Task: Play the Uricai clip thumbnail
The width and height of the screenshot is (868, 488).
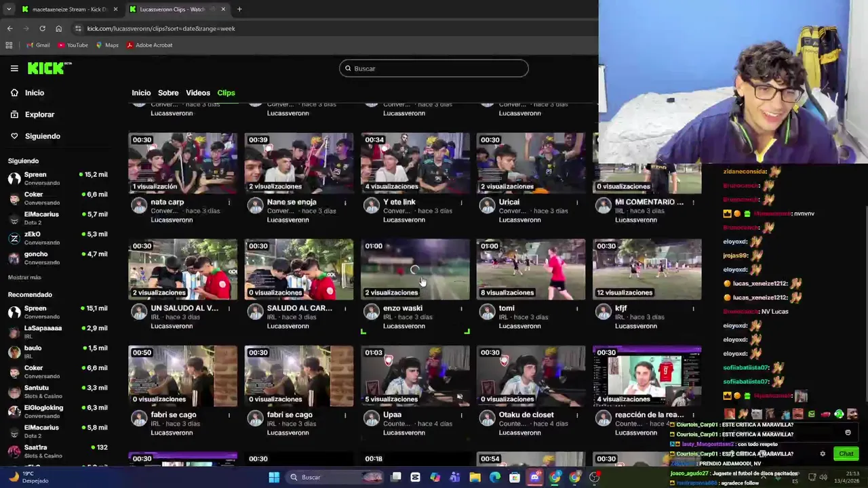Action: [531, 163]
